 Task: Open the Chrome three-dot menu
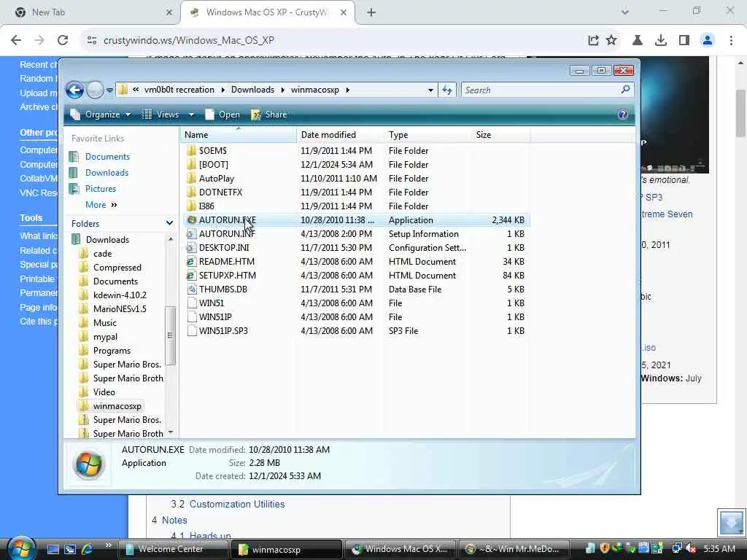(x=731, y=41)
